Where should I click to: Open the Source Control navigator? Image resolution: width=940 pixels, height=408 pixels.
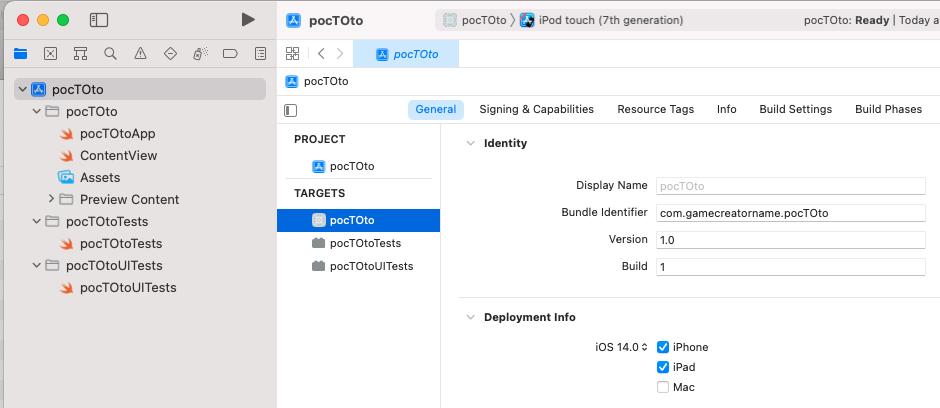(50, 53)
